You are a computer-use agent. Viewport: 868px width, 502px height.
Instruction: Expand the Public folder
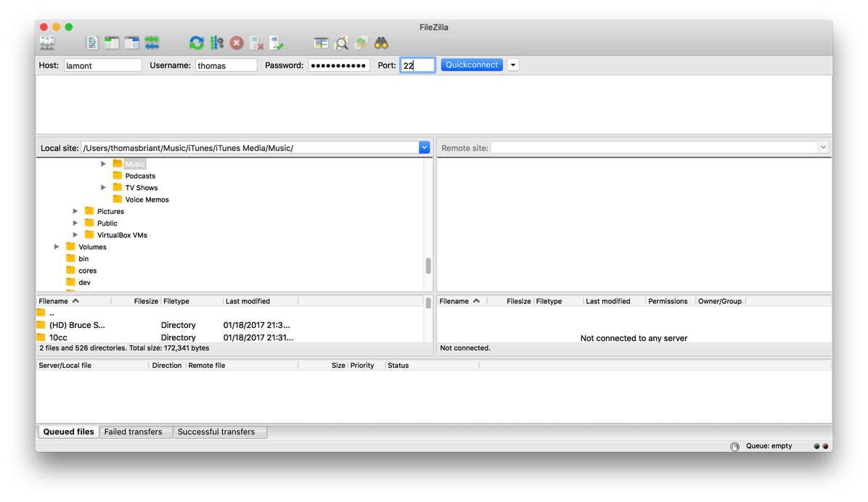pos(75,223)
